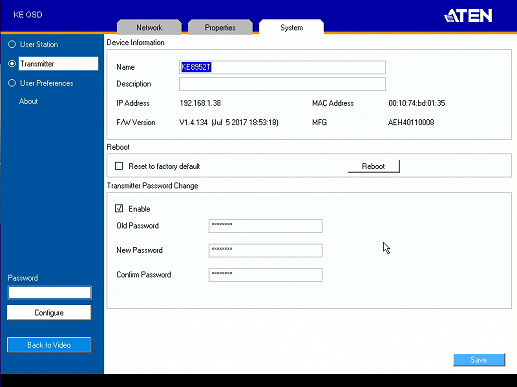The image size is (517, 387).
Task: Switch to the Network tab
Action: (149, 27)
